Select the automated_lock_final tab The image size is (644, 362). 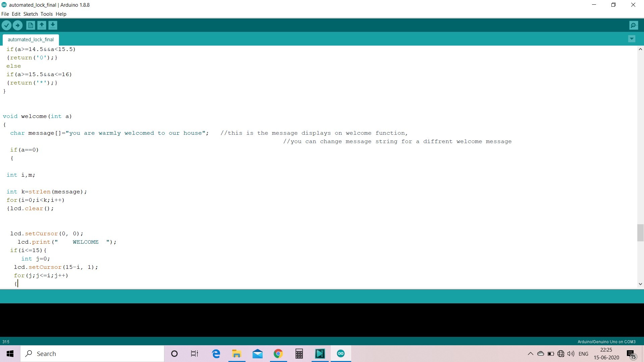[31, 40]
